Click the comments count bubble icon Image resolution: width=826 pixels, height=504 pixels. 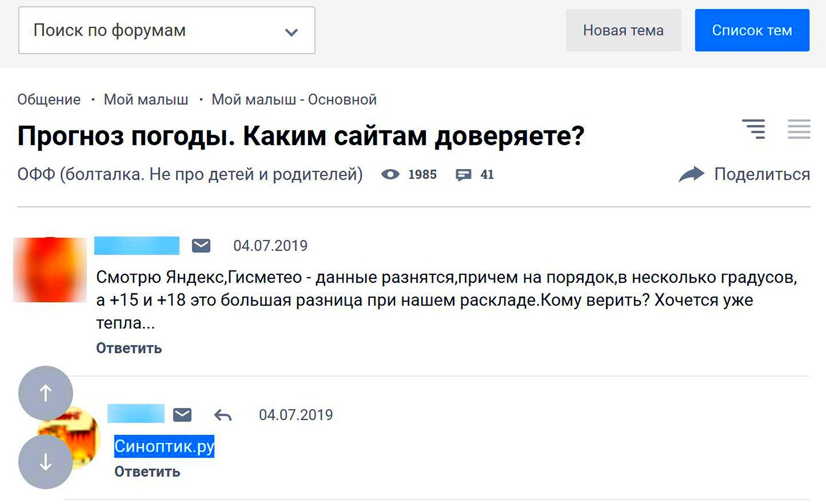pyautogui.click(x=463, y=175)
